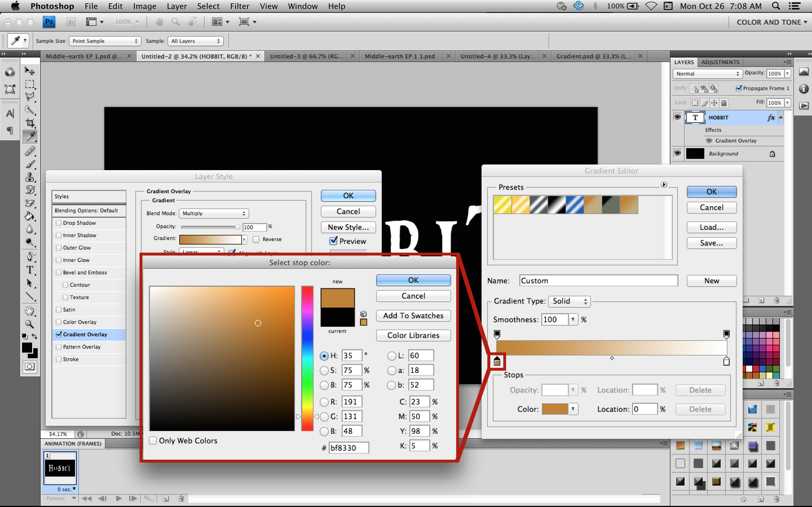
Task: Click New button in Gradient Editor
Action: [711, 280]
